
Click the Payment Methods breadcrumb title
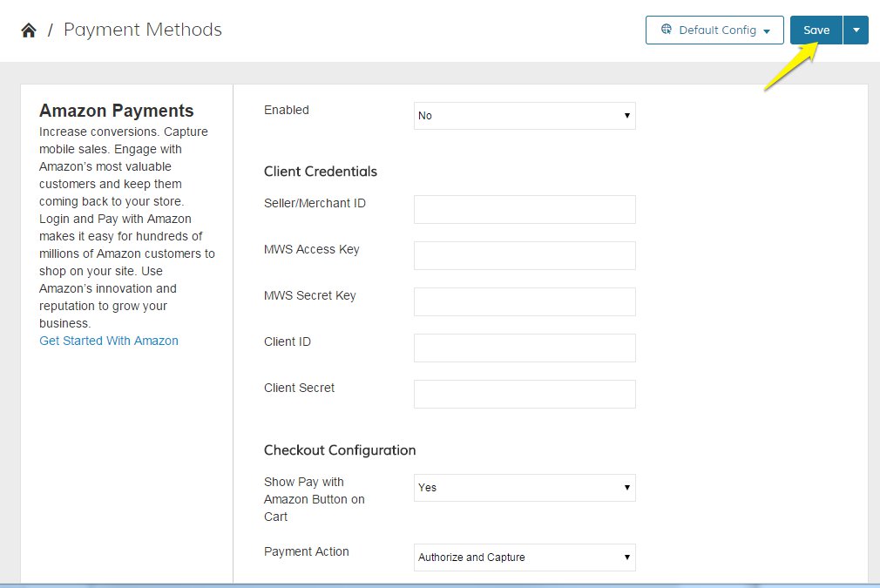coord(143,30)
